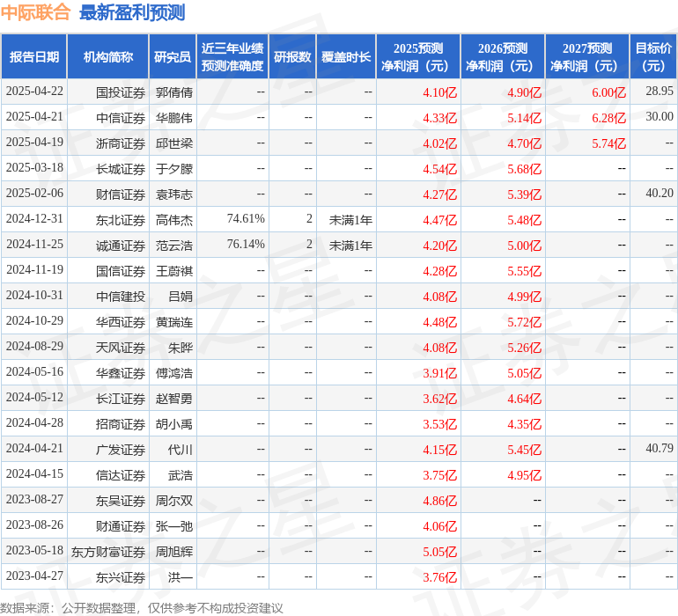Click the 近三年业绩预测准确度 header
Viewport: 678px width, 616px height.
pos(232,56)
